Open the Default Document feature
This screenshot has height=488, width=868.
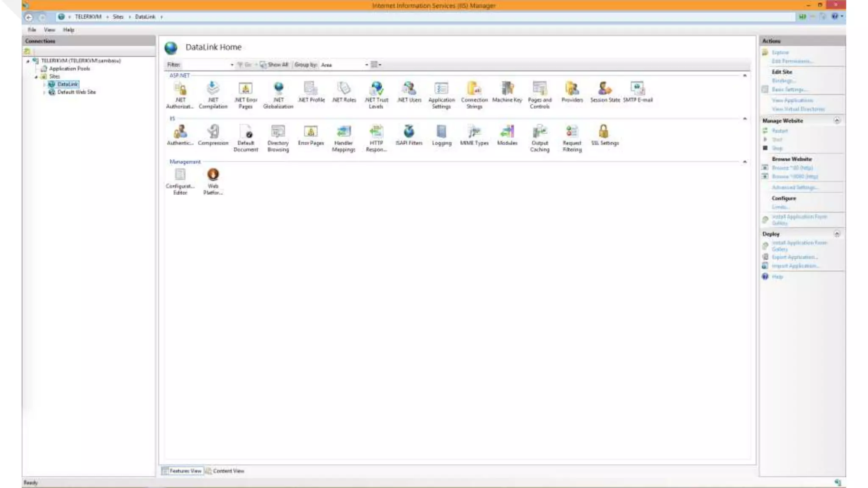[x=245, y=138]
